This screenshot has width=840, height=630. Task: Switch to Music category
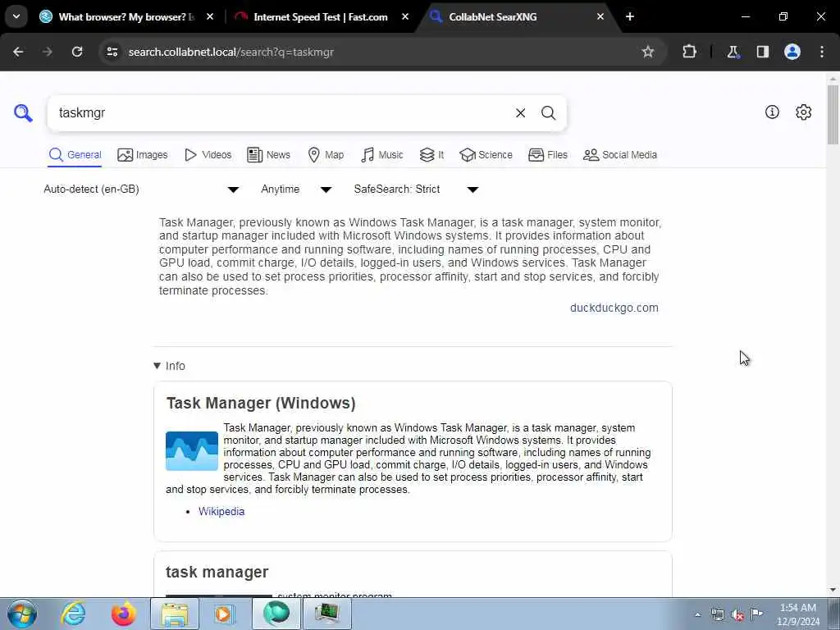[x=382, y=155]
